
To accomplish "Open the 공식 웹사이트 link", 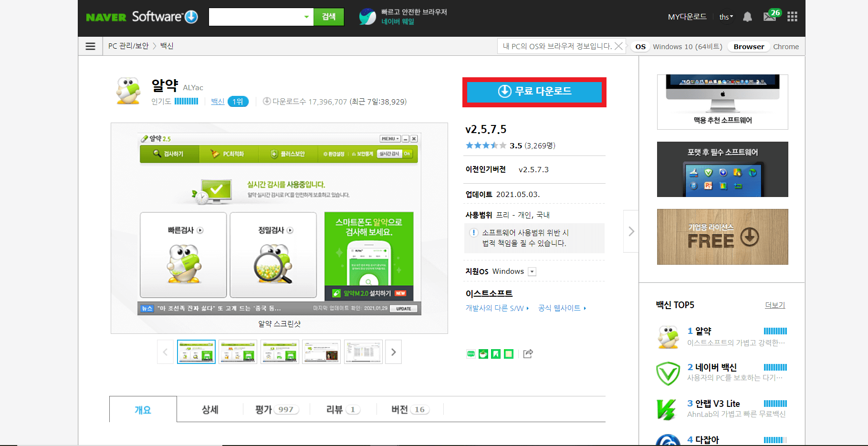I will pyautogui.click(x=562, y=308).
